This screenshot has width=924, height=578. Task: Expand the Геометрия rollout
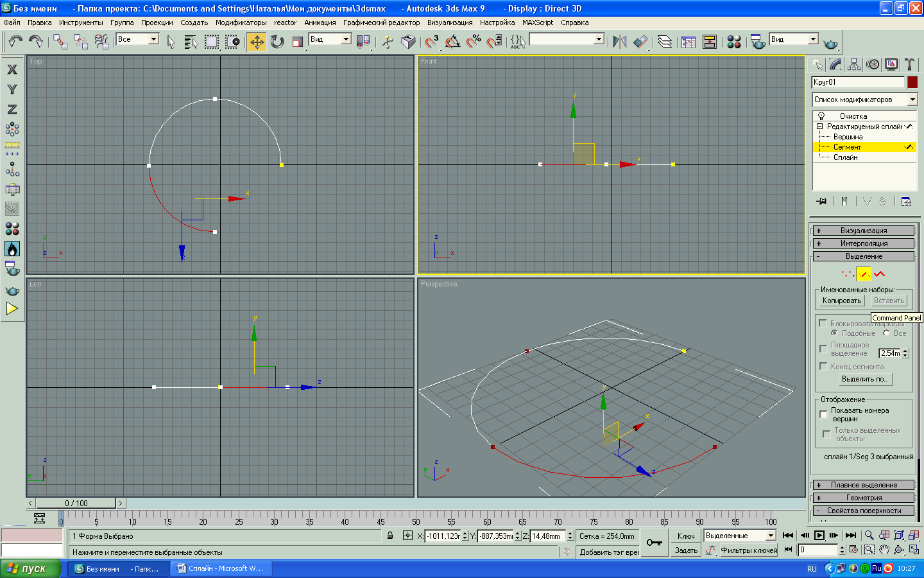coord(864,498)
